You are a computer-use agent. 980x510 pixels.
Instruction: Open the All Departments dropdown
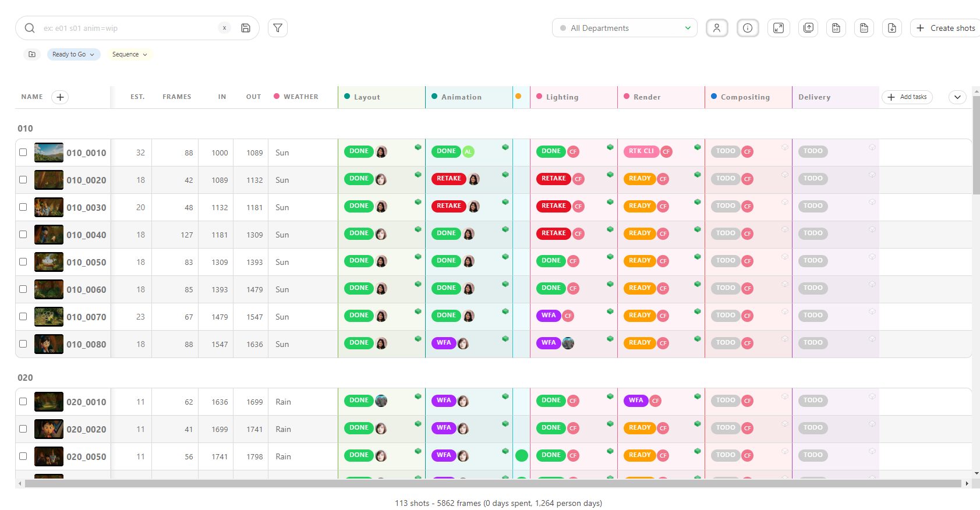pos(624,28)
